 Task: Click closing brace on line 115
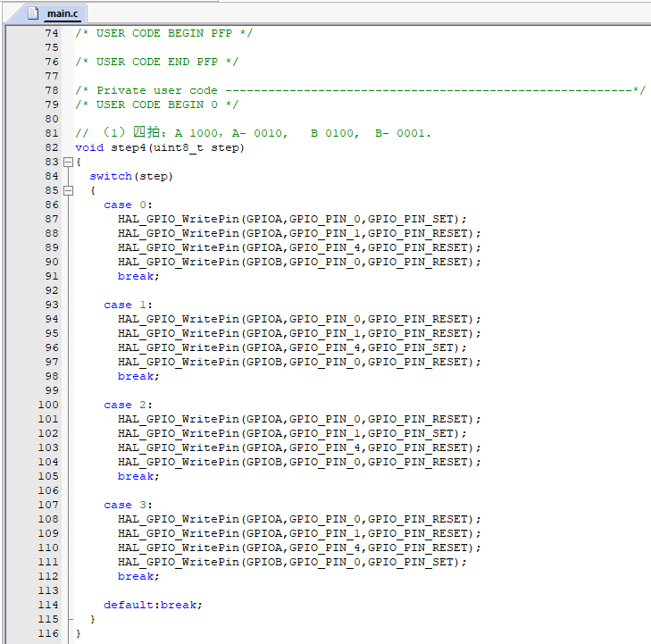[x=93, y=620]
